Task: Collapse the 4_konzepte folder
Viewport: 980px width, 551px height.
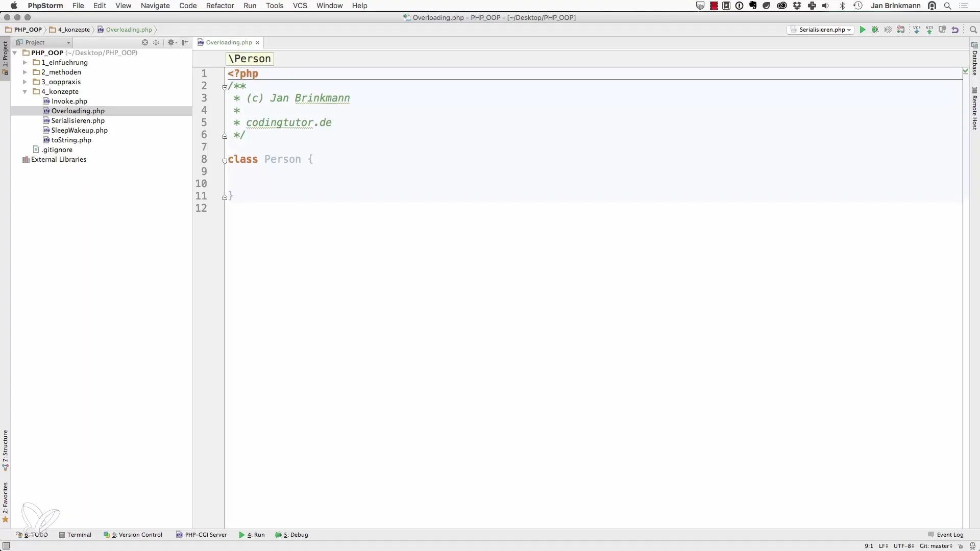Action: (x=24, y=92)
